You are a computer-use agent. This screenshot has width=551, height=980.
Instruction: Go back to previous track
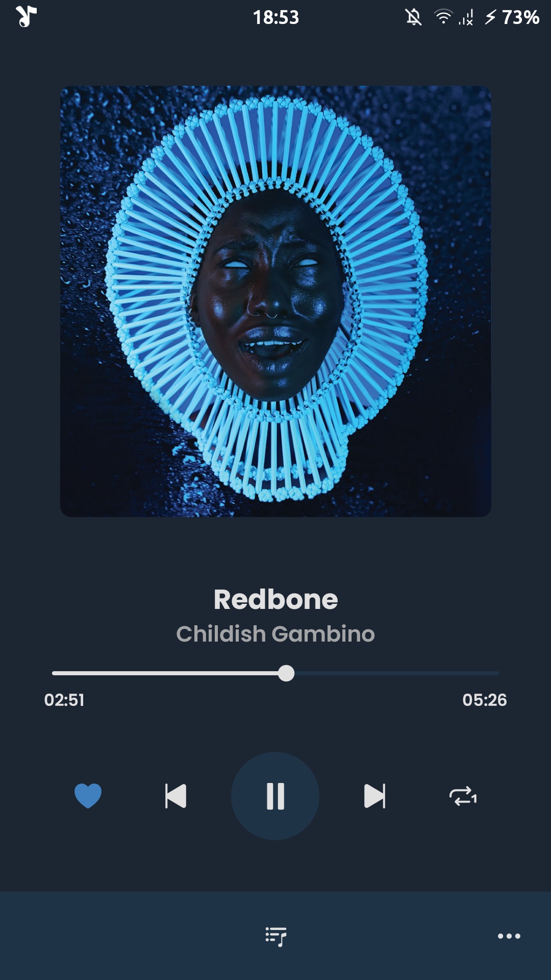point(176,796)
